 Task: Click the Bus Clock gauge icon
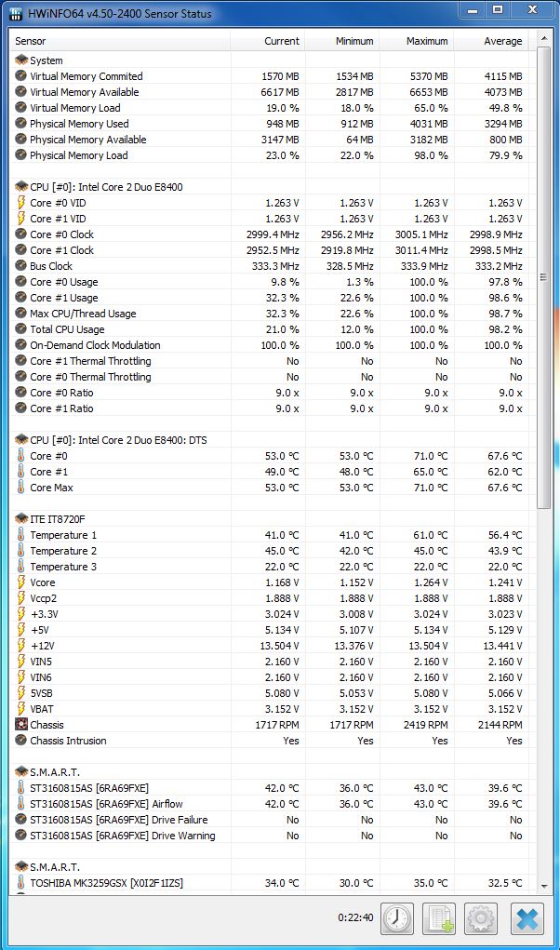(x=21, y=265)
